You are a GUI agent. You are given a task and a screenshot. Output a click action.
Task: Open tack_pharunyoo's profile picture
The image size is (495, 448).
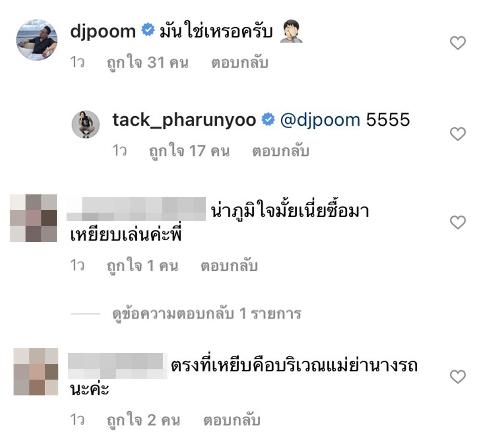(86, 124)
